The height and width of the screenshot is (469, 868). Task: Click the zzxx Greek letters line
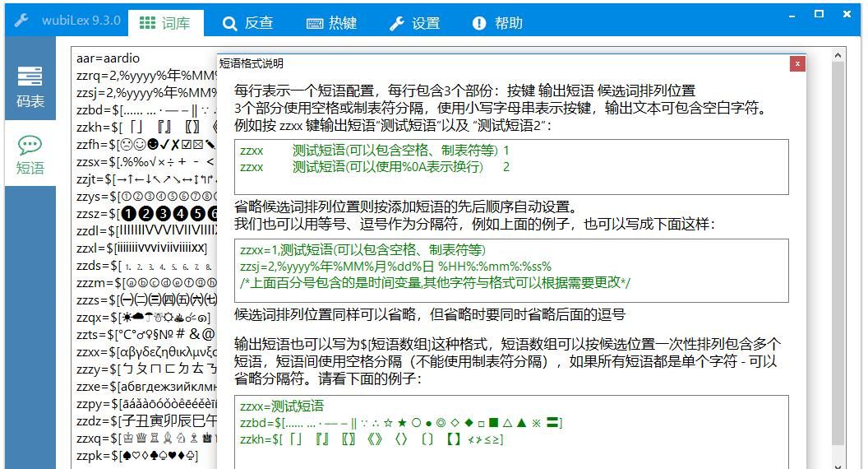tap(146, 351)
